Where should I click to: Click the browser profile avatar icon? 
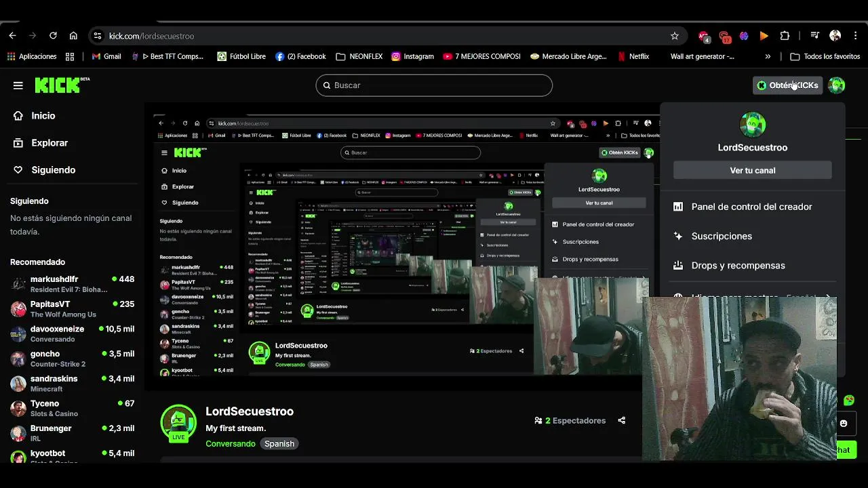click(835, 36)
